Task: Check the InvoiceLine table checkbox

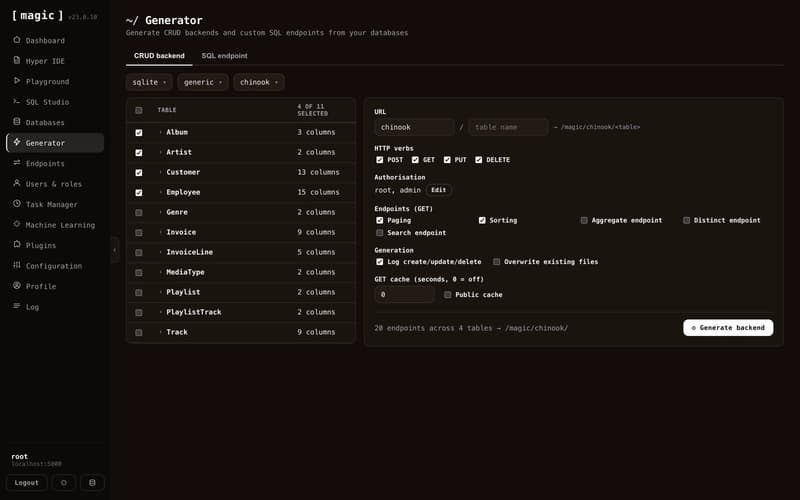Action: tap(139, 253)
